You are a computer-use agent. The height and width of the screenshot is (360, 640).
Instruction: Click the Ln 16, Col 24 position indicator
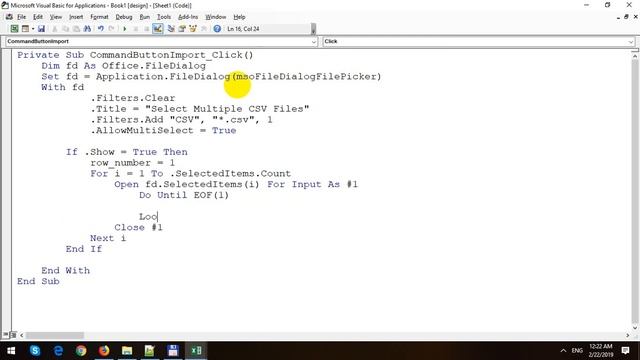pos(243,29)
